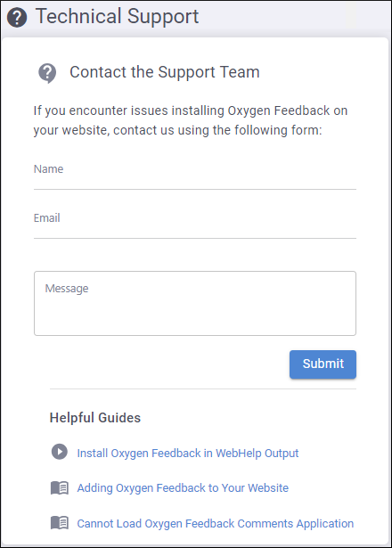Image resolution: width=392 pixels, height=548 pixels.
Task: Focus the Name input field
Action: 195,176
